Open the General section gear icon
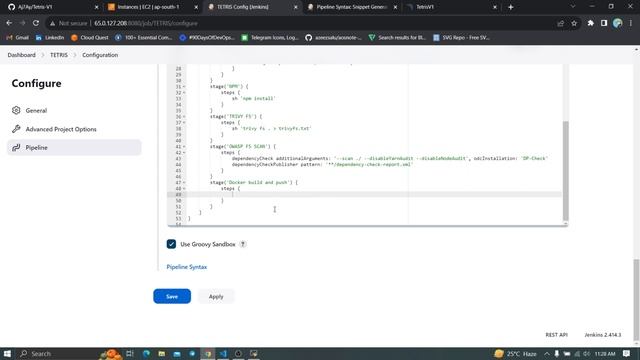 16,110
